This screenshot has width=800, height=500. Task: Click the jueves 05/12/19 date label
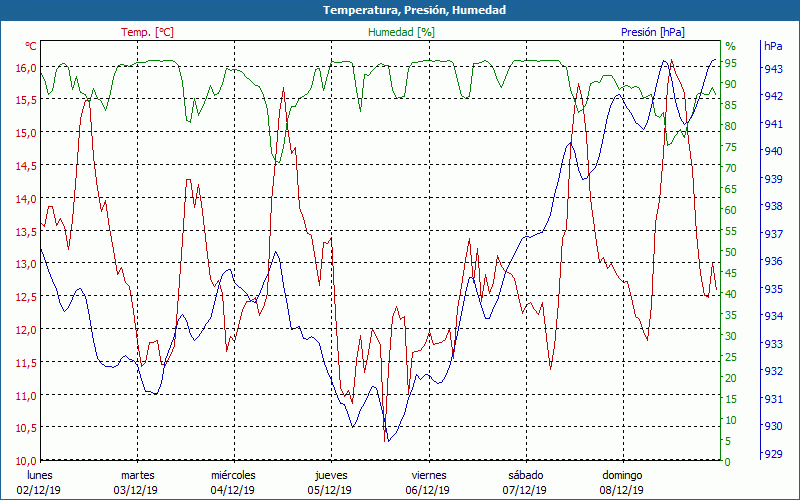point(330,483)
